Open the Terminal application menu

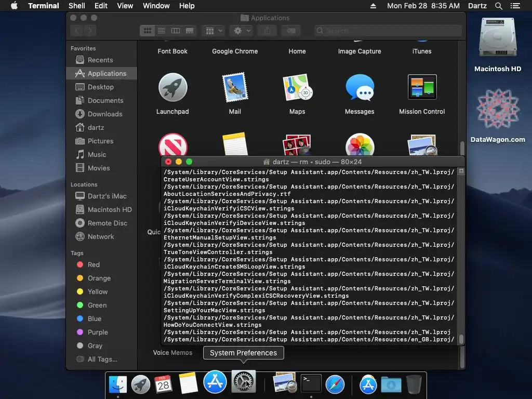[x=44, y=6]
